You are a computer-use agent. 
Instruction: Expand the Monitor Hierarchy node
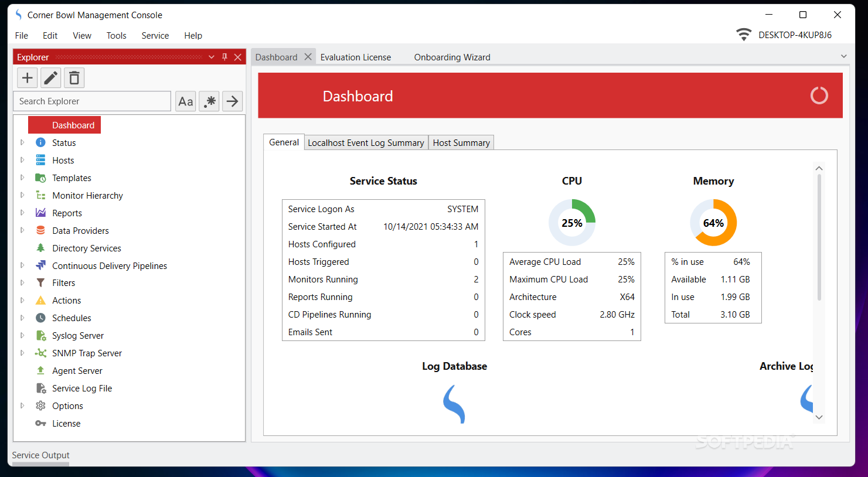22,195
